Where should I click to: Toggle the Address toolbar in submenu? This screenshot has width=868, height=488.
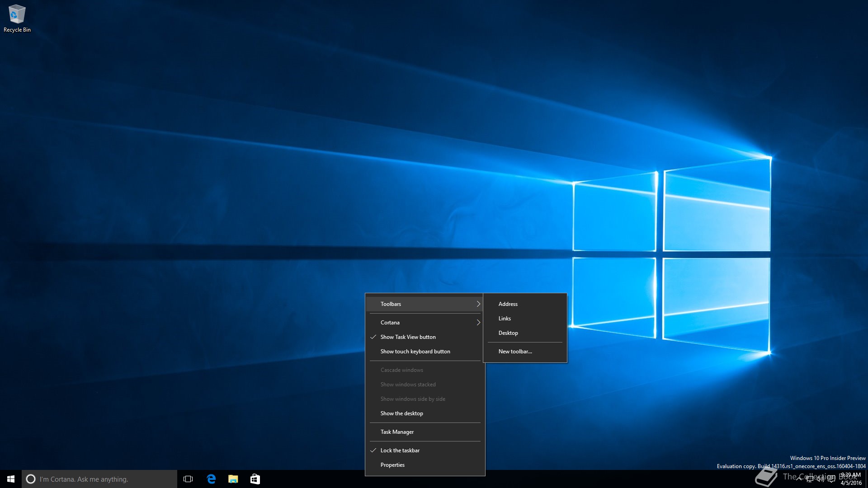[x=525, y=304]
